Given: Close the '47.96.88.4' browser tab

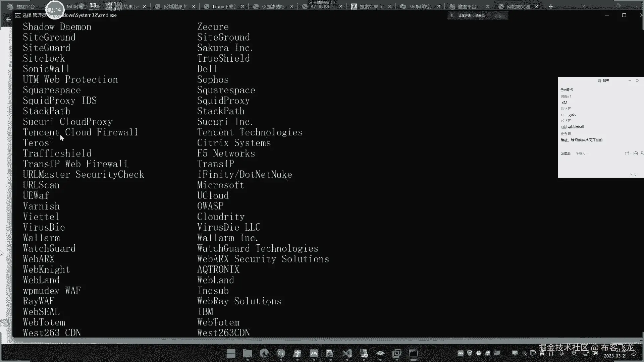Looking at the screenshot, I should click(x=341, y=6).
